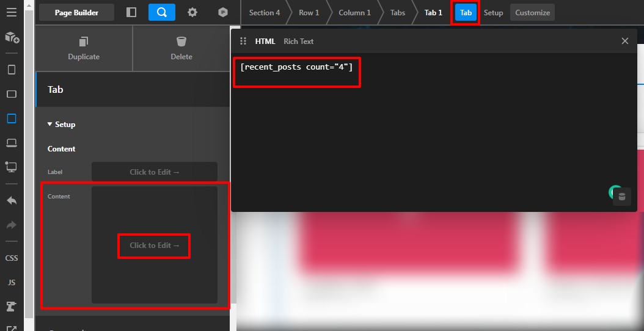Click the add elements cube icon
Image resolution: width=644 pixels, height=331 pixels.
coord(12,38)
